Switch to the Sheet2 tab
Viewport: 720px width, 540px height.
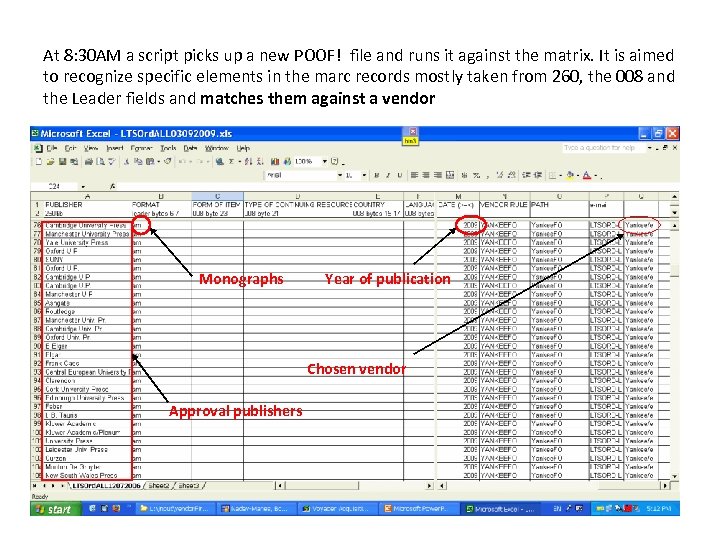(159, 485)
